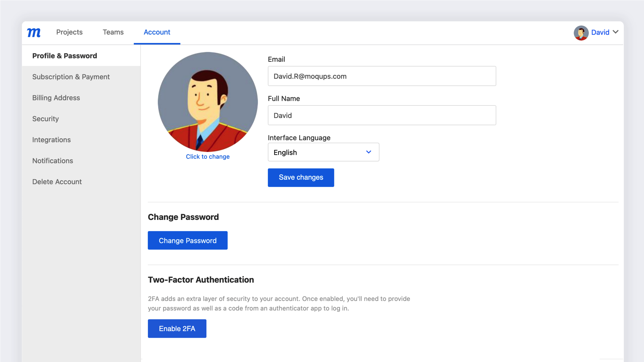Click inside the Full Name field
Image resolution: width=644 pixels, height=362 pixels.
[382, 115]
